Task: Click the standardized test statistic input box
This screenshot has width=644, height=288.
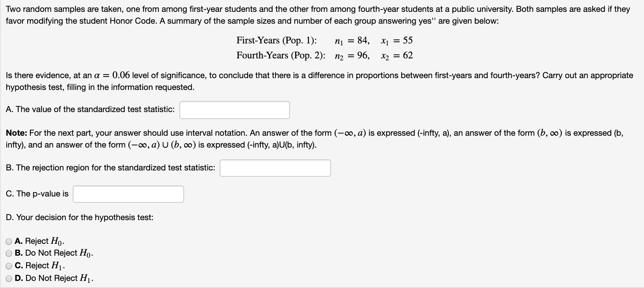Action: (234, 110)
